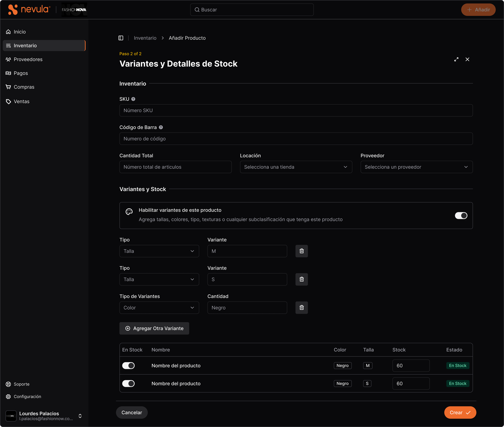Open the Locación store dropdown
Screen dimensions: 504x427
pos(296,167)
